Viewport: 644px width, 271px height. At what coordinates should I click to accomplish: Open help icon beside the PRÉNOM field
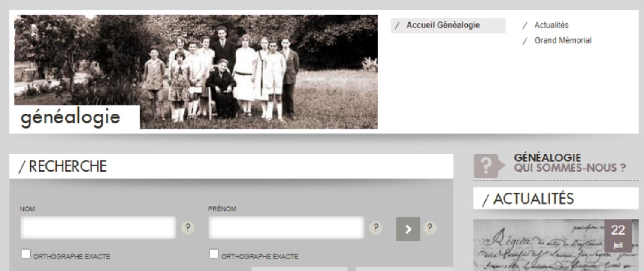pyautogui.click(x=376, y=228)
